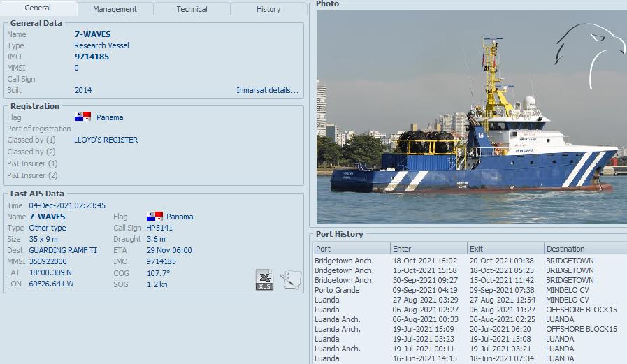627x364 pixels.
Task: Select Luanda Anch. row entered 19-Jul-2021 00:11
Action: [470, 349]
